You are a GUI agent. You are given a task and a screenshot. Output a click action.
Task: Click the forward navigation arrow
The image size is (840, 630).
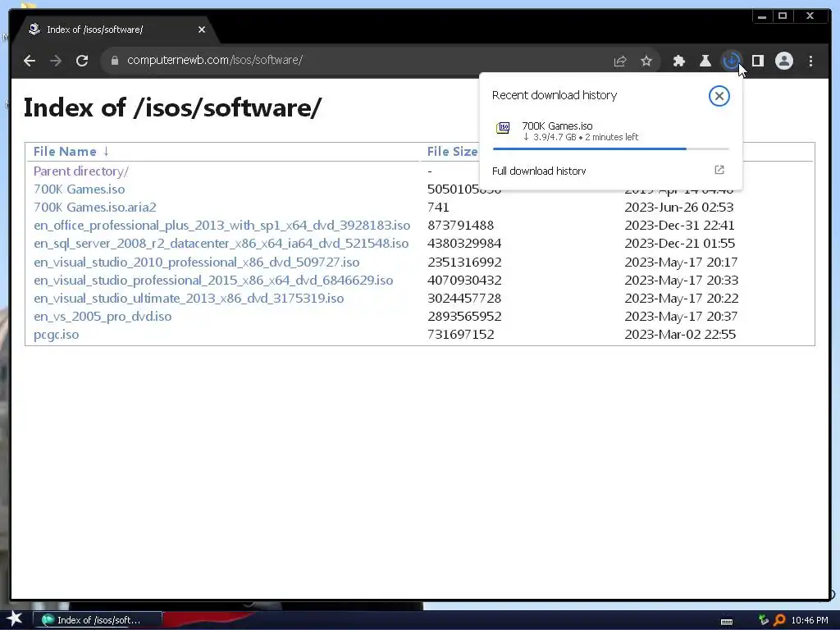click(x=56, y=61)
